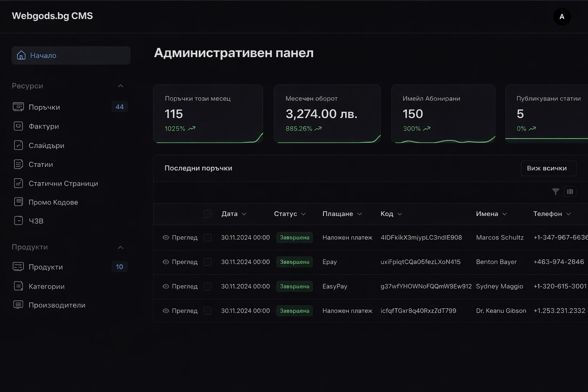Collapse the Продукти sidebar section header

(121, 247)
